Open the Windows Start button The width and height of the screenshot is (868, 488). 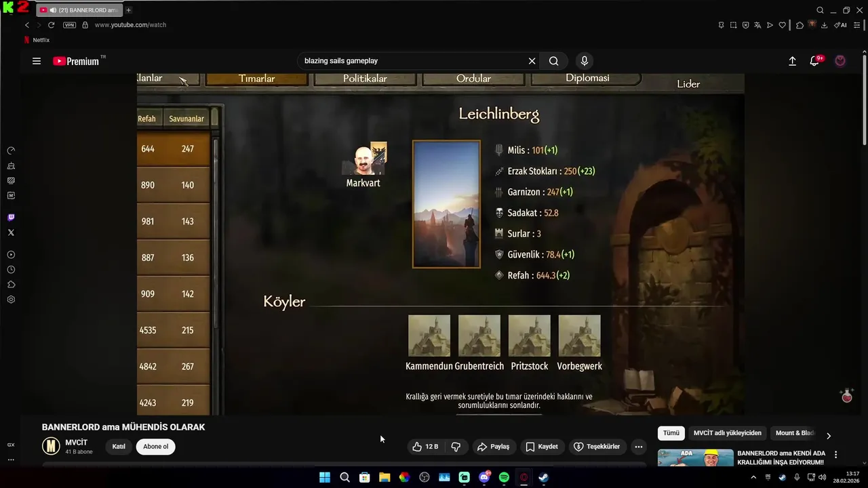click(325, 477)
